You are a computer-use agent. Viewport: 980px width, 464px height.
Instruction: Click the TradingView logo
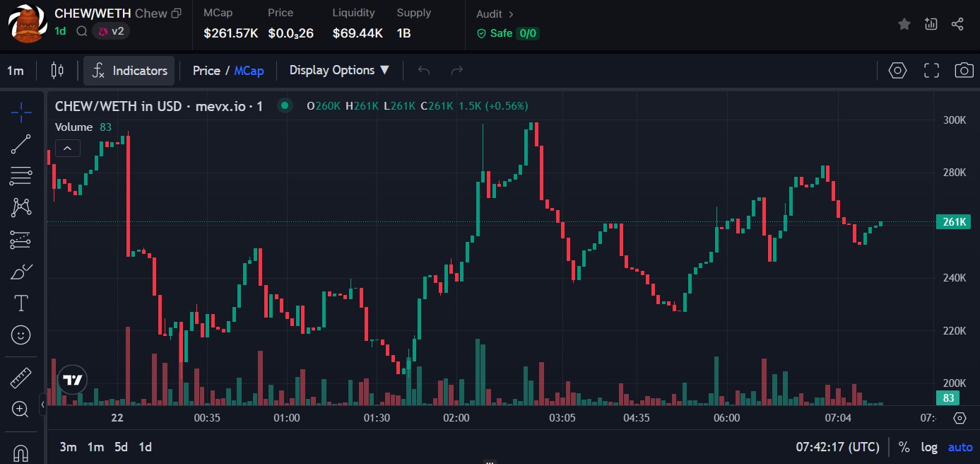coord(72,380)
